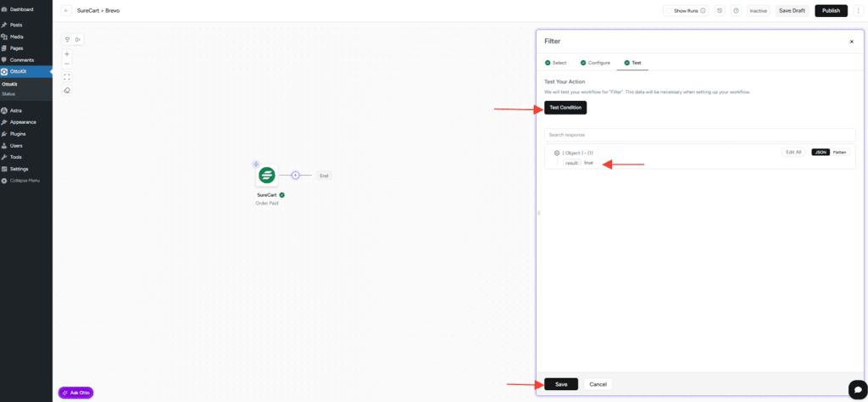This screenshot has width=868, height=402.
Task: Open Plugins in WordPress sidebar
Action: (x=18, y=134)
